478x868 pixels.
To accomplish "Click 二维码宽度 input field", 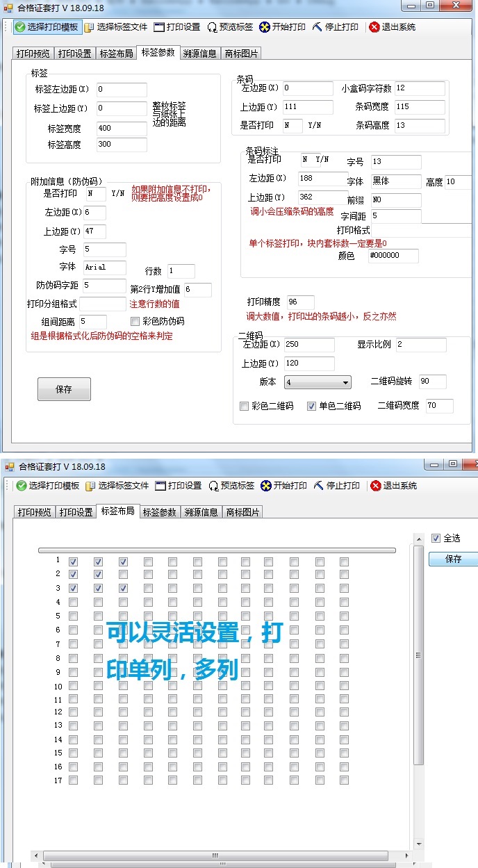I will [440, 405].
